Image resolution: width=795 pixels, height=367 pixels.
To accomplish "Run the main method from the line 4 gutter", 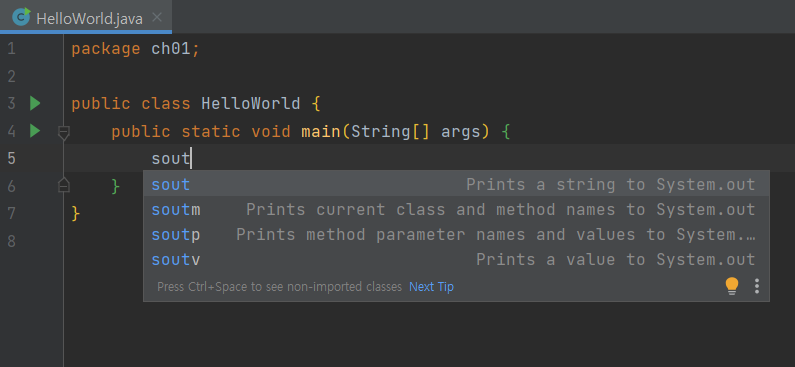I will 34,131.
